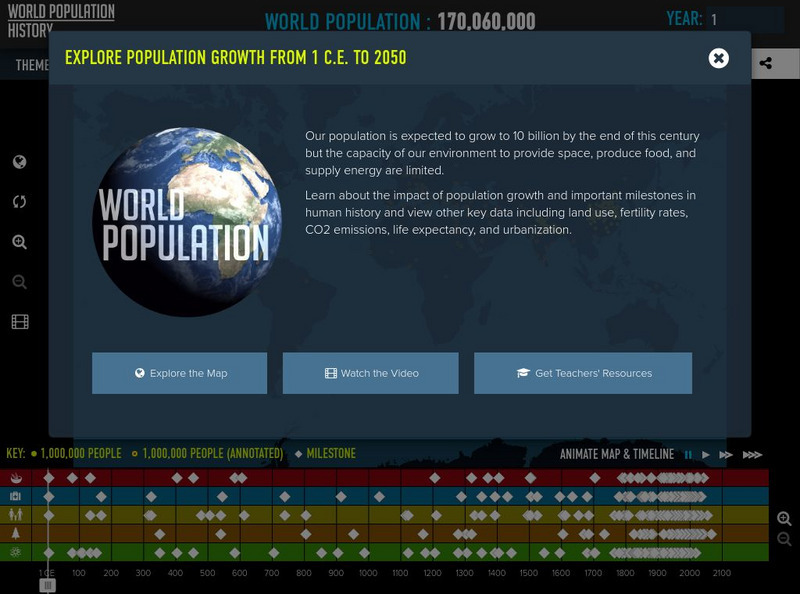Click the 2000 year label on timeline
800x594 pixels.
pos(689,573)
